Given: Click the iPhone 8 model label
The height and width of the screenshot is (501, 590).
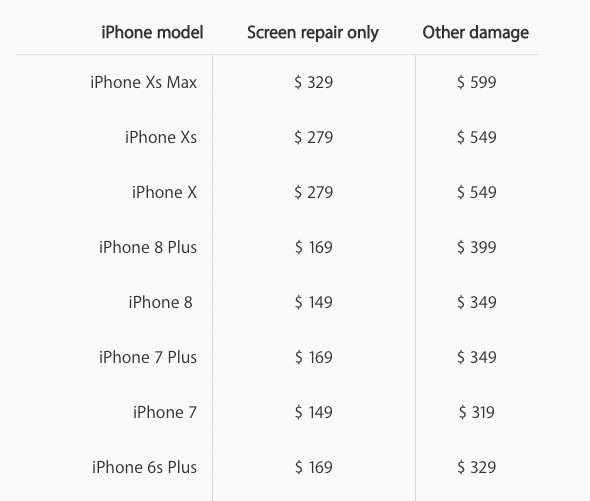Looking at the screenshot, I should pyautogui.click(x=160, y=302).
